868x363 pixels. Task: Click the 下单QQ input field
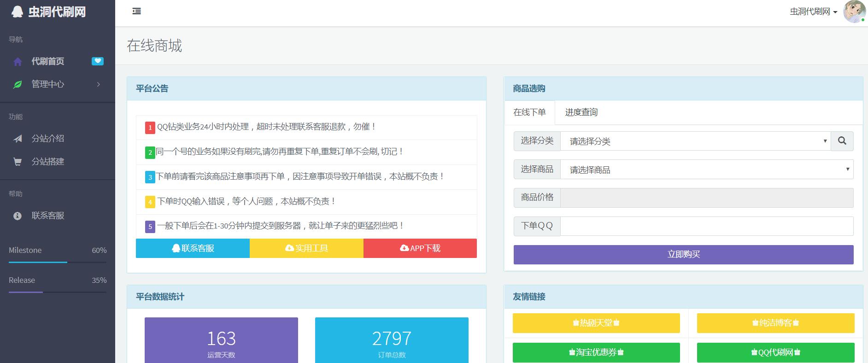tap(707, 226)
